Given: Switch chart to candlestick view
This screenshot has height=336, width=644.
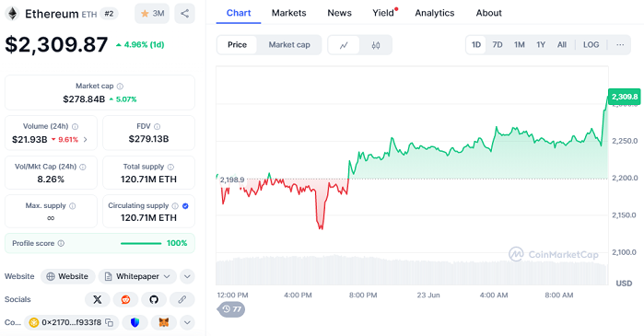Looking at the screenshot, I should coord(375,45).
